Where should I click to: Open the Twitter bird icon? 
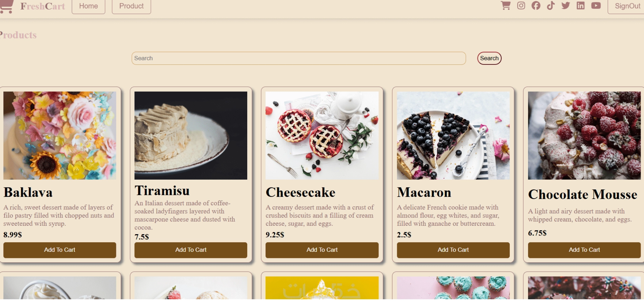[x=566, y=5]
